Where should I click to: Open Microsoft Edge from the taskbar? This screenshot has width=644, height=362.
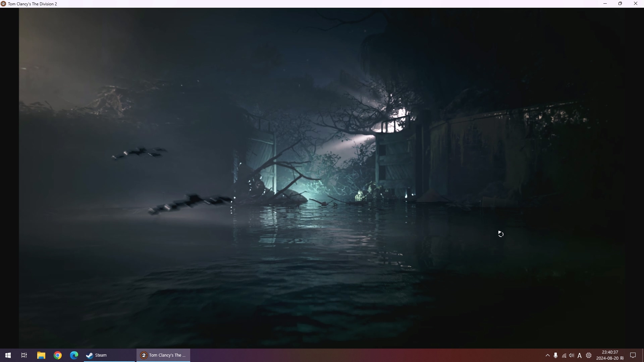point(74,355)
